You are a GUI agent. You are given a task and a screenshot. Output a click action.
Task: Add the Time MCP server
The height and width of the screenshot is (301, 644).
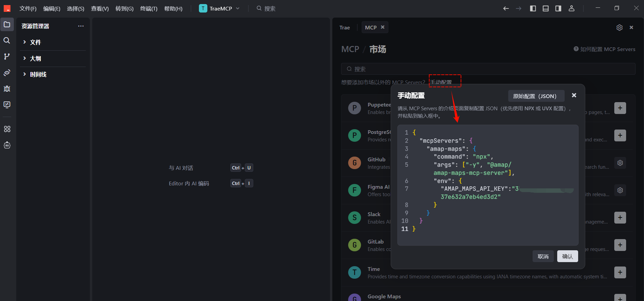tap(620, 272)
